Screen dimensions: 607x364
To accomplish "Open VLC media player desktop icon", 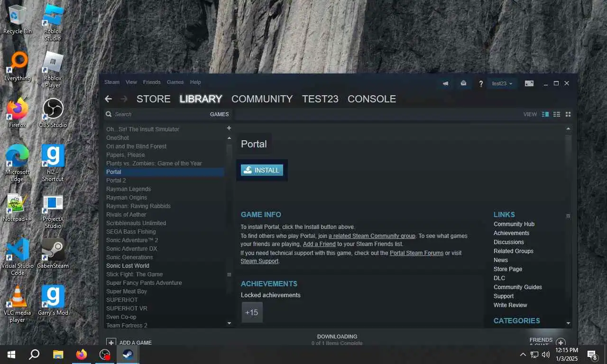I will pos(18,304).
